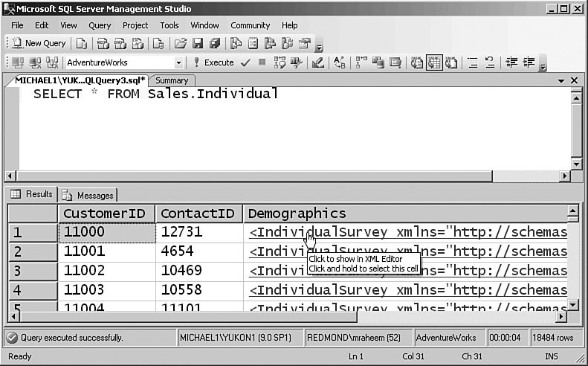
Task: Click the Change Connection icon
Action: [x=52, y=62]
